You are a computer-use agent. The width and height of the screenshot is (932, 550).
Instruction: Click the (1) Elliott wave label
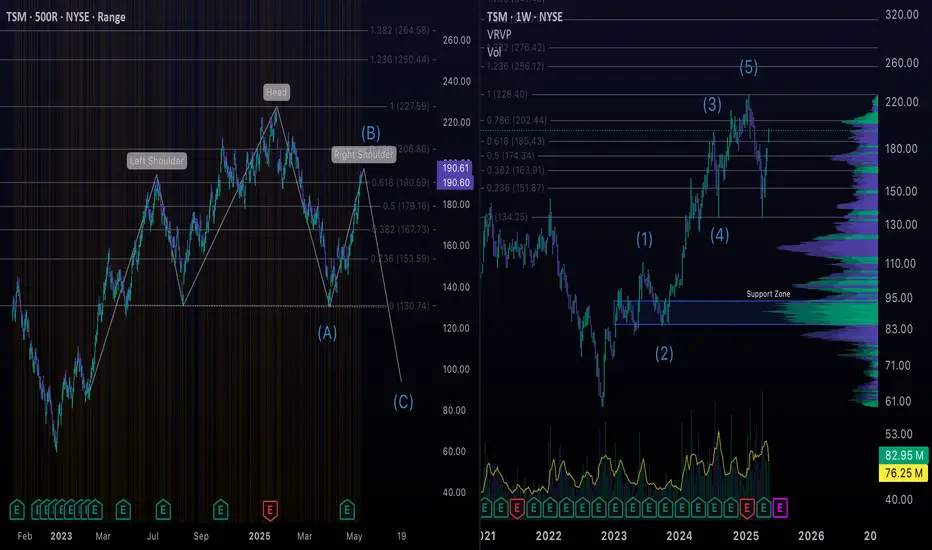(x=644, y=239)
